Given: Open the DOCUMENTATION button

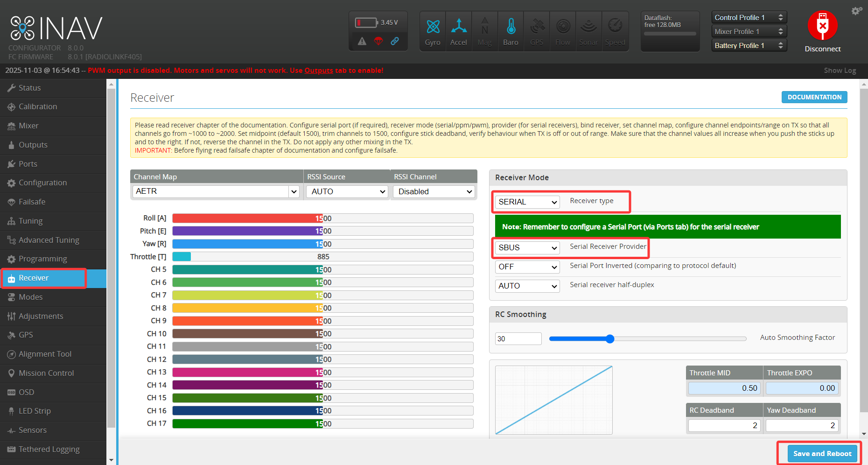Looking at the screenshot, I should click(814, 97).
